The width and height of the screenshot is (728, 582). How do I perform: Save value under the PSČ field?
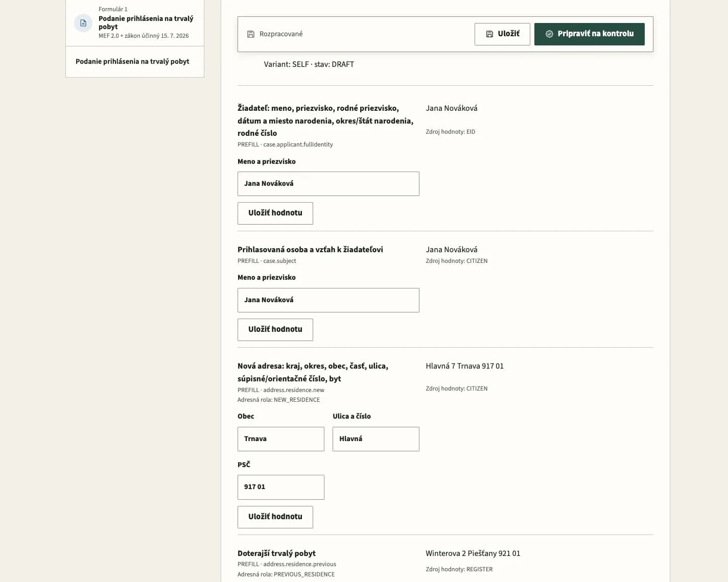(x=275, y=517)
